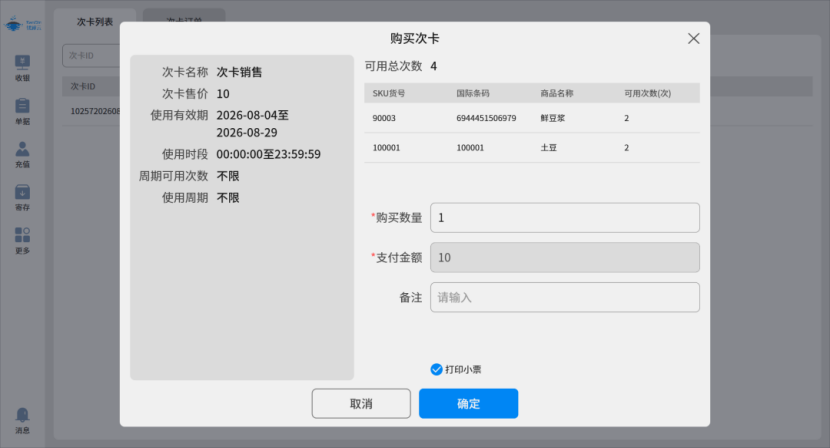Click the app logo in sidebar

[x=23, y=24]
